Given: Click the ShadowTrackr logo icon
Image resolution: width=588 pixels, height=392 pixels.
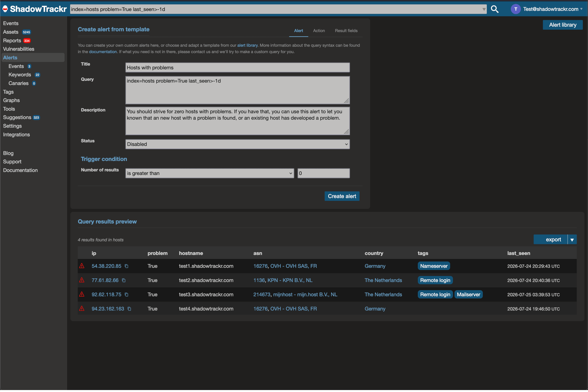Looking at the screenshot, I should 5,9.
